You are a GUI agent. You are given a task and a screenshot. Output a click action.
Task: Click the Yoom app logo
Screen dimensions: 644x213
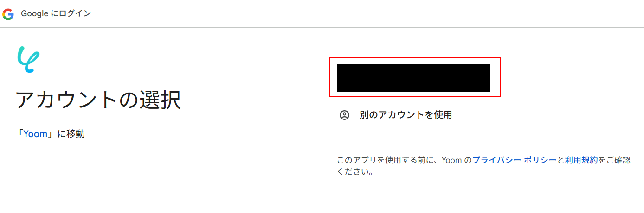28,59
